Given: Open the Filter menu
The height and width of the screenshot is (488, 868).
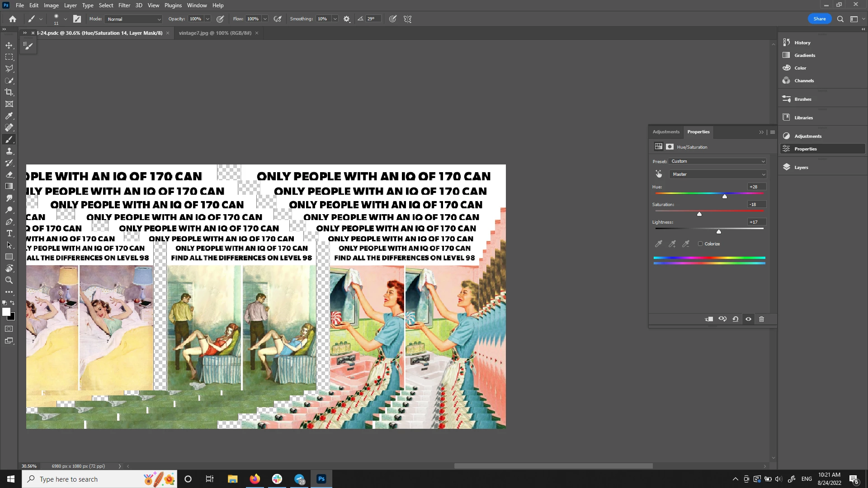Looking at the screenshot, I should click(x=124, y=5).
